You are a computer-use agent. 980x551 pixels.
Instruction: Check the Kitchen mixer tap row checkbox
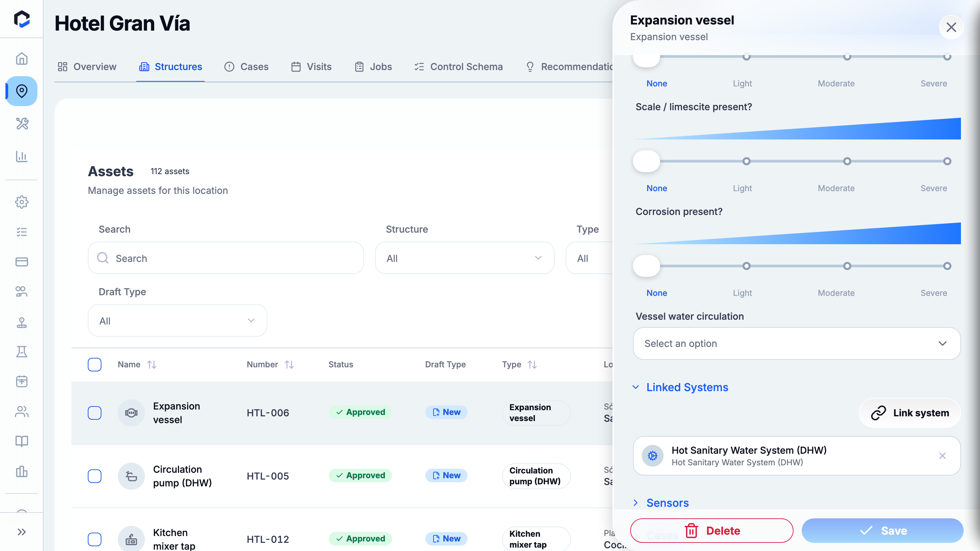(94, 539)
